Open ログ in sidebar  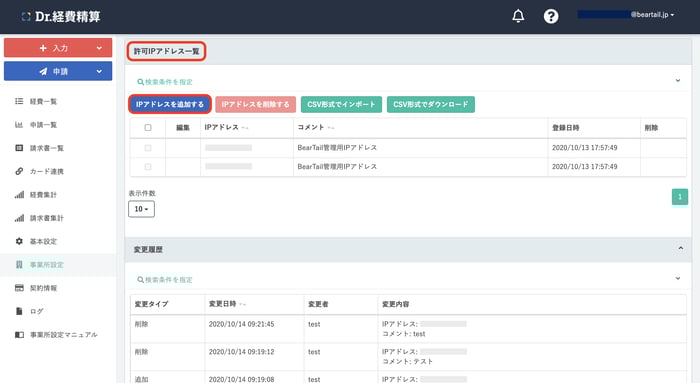click(x=37, y=311)
